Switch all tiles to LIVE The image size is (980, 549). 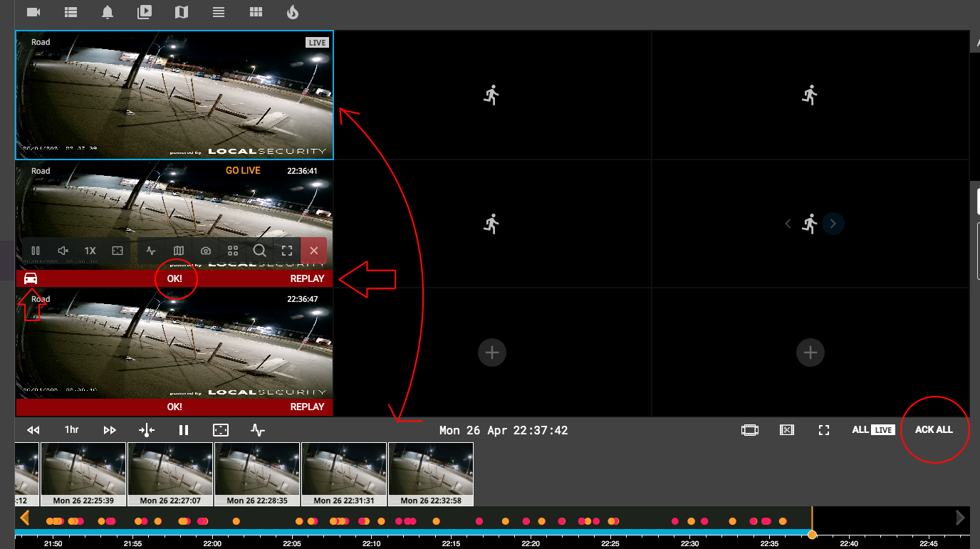[873, 430]
